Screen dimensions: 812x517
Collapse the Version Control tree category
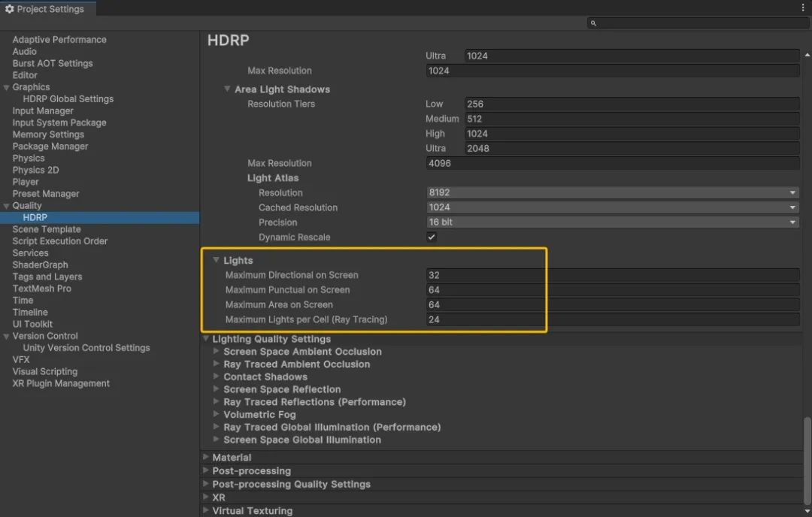coord(6,337)
